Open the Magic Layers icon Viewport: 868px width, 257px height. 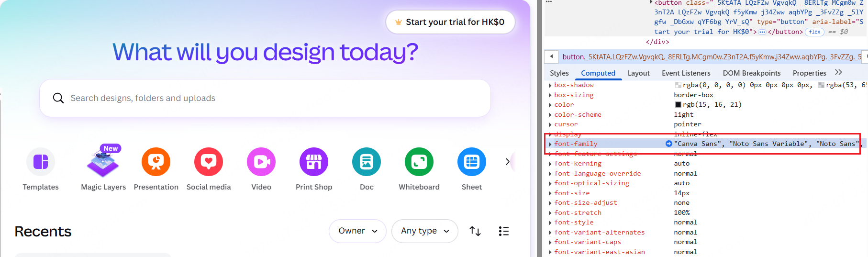(x=103, y=162)
